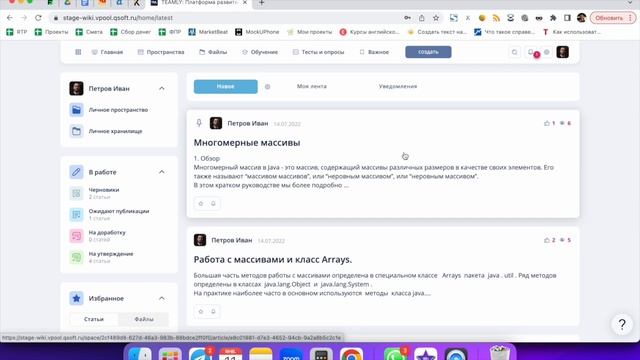This screenshot has width=640, height=360.
Task: Toggle bell subscription under Многомерные массивы post
Action: (213, 203)
